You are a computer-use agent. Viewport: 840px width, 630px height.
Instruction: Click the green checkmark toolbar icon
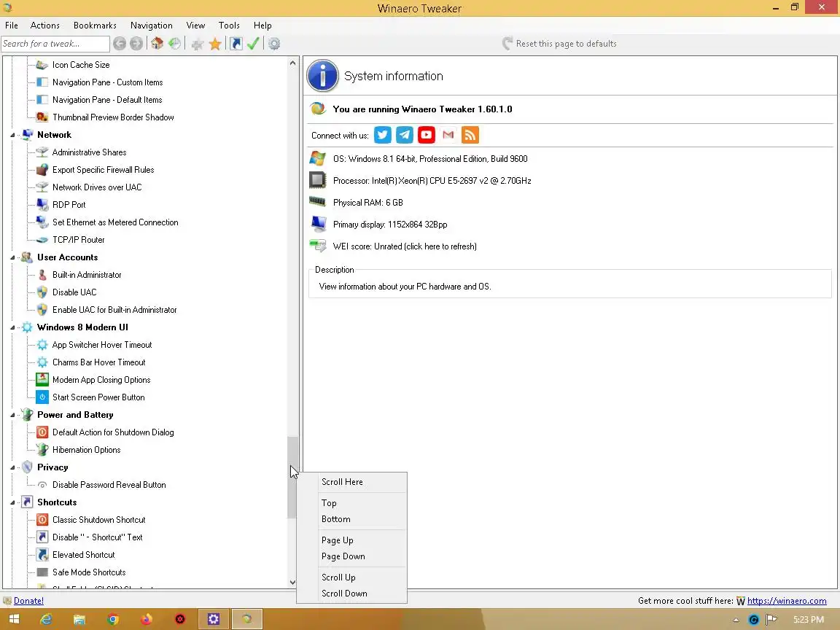pyautogui.click(x=254, y=44)
